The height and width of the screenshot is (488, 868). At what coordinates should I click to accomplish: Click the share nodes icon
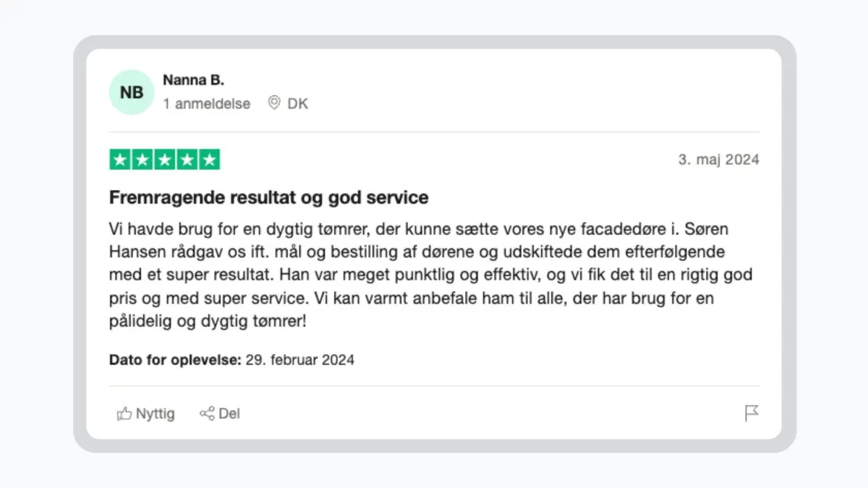coord(207,414)
